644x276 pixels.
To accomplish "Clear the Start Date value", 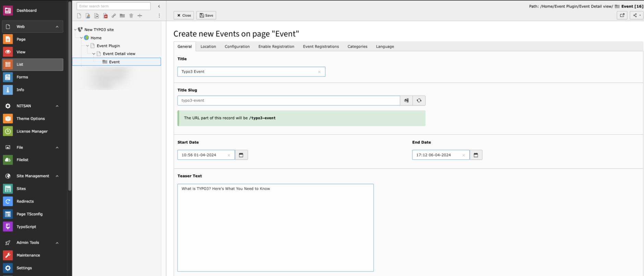I will pos(229,156).
